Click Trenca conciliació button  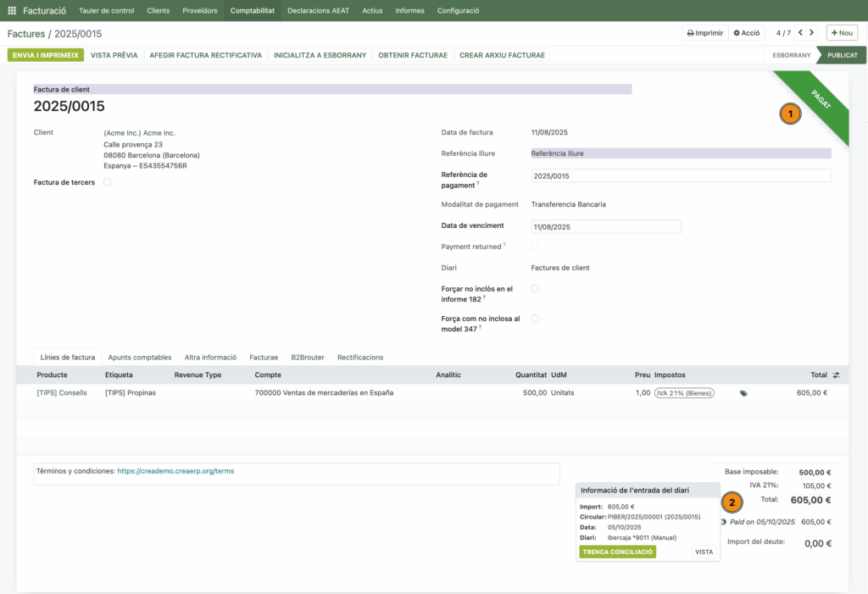coord(617,552)
